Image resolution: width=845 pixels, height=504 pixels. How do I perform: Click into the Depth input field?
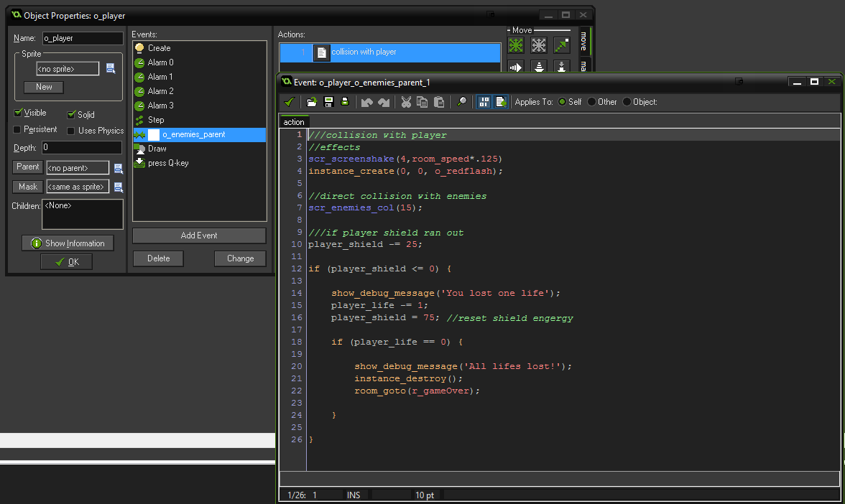pos(81,148)
